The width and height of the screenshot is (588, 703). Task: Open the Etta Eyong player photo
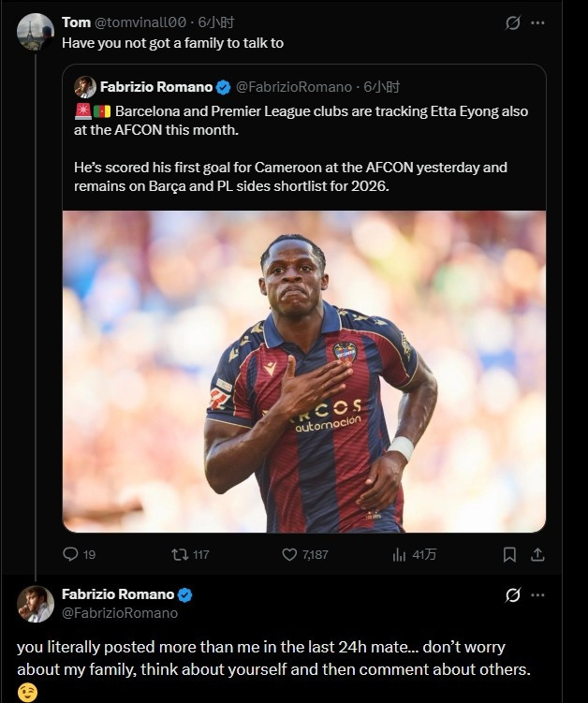(304, 372)
